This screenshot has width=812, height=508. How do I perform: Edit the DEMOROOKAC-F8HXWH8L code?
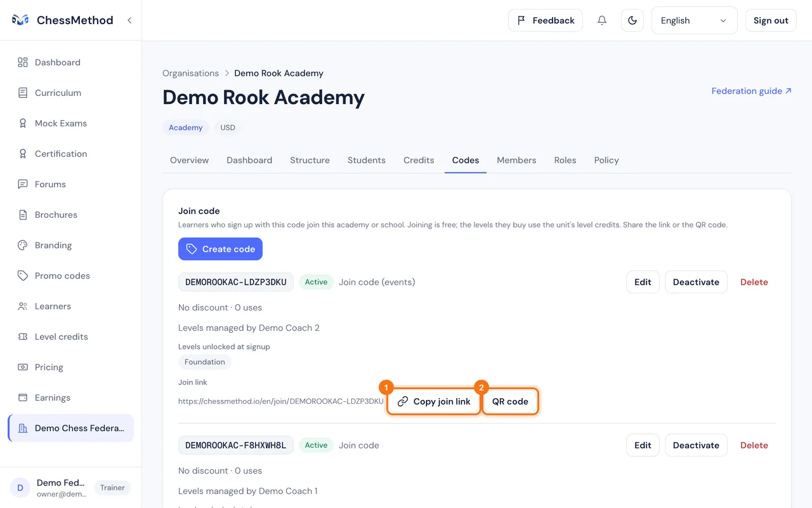(643, 445)
